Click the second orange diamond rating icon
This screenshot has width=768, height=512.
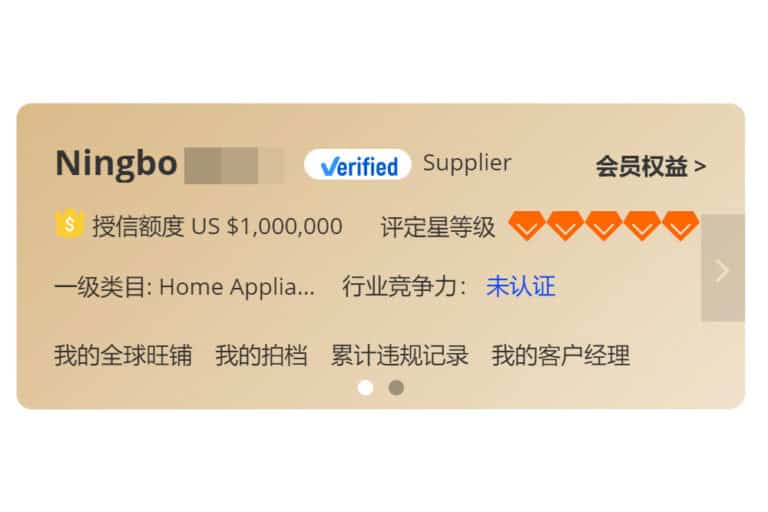565,226
